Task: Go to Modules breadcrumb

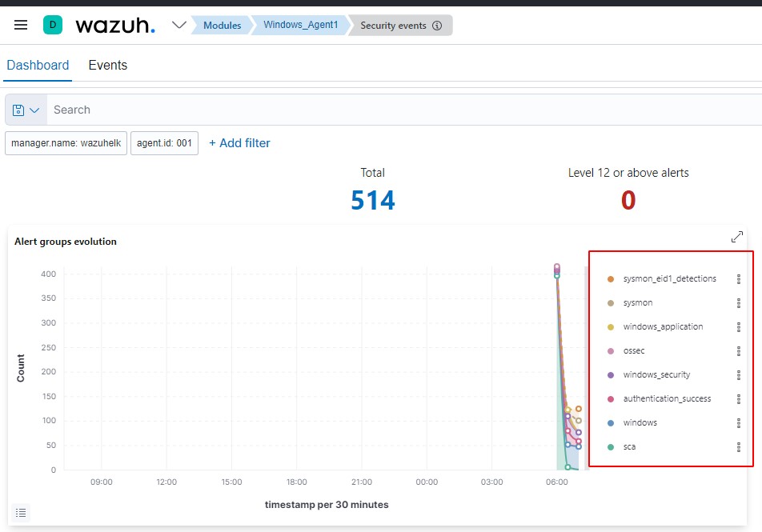Action: (x=222, y=26)
